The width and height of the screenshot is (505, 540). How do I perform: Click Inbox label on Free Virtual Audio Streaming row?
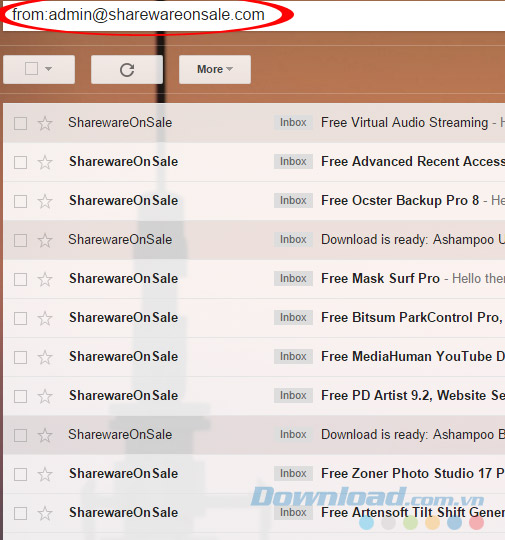point(293,122)
